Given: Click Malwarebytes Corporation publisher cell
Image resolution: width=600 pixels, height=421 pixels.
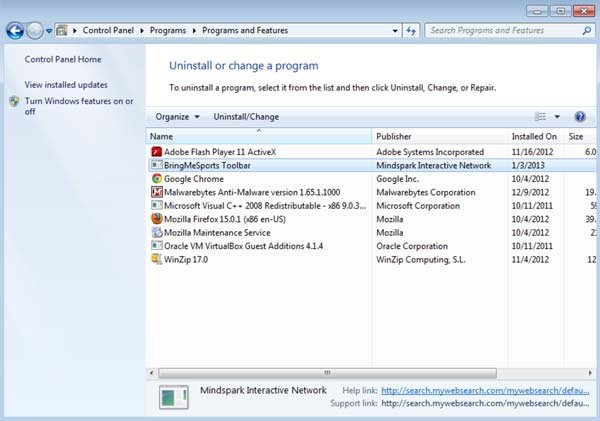Looking at the screenshot, I should click(x=426, y=192).
